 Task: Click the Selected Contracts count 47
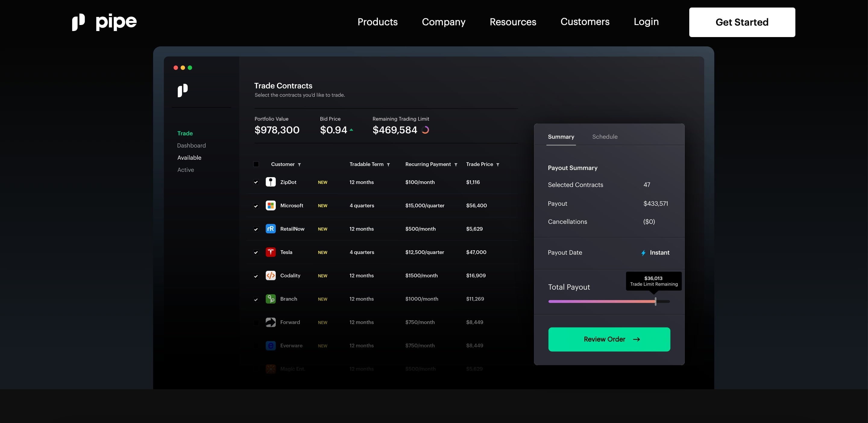(646, 185)
